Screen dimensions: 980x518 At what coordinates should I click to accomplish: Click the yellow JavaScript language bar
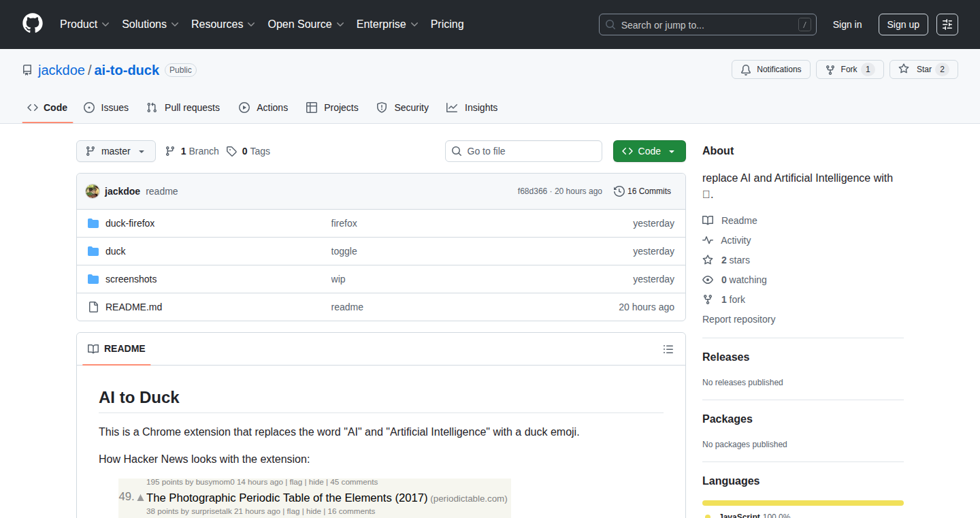(x=803, y=503)
